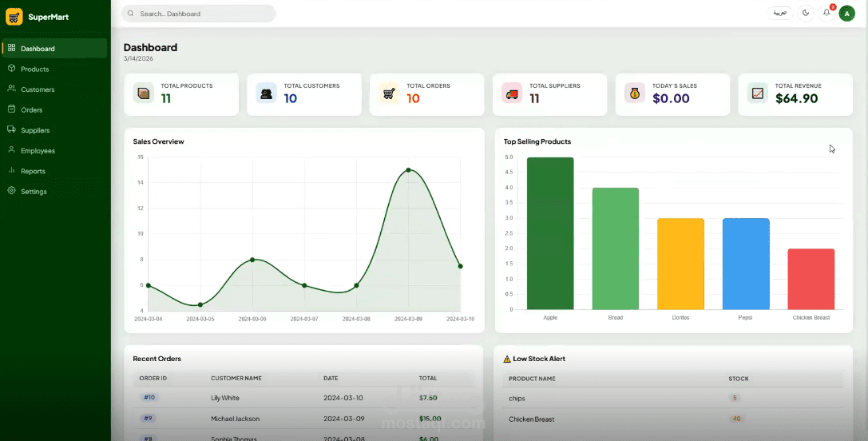Open the Suppliers truck icon
868x441 pixels.
[11, 129]
